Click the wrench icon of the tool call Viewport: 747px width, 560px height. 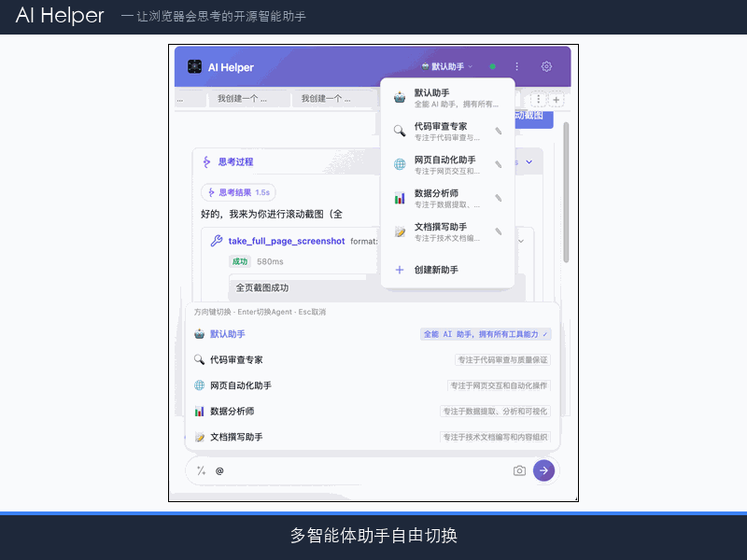(217, 241)
